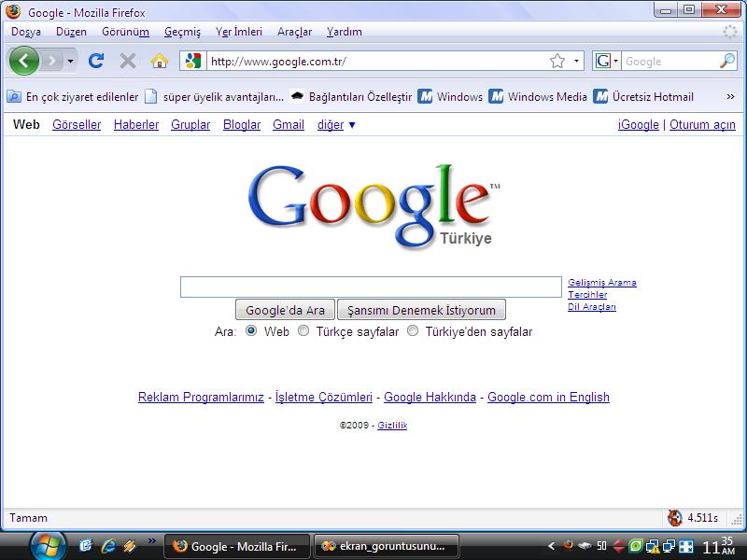The image size is (747, 560).
Task: Expand the Quick Launch overflow chevron
Action: coord(151,541)
